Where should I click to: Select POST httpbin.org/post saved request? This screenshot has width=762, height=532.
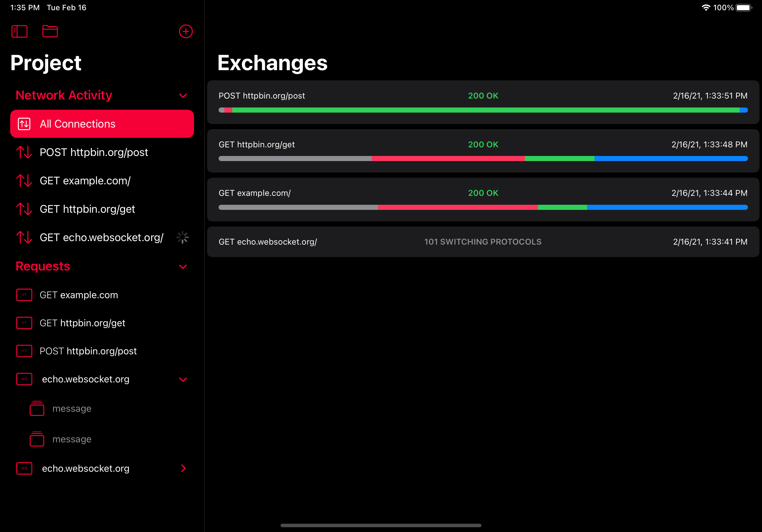(x=88, y=351)
